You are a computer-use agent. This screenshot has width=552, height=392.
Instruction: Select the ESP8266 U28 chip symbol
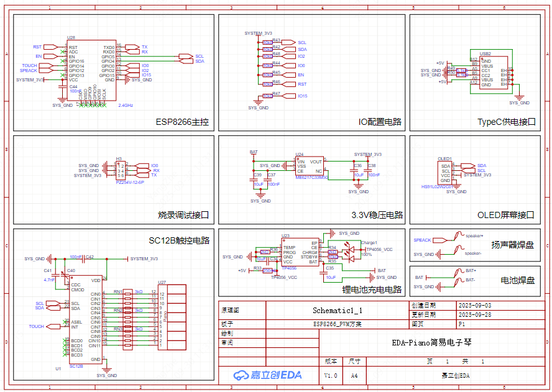tap(91, 67)
